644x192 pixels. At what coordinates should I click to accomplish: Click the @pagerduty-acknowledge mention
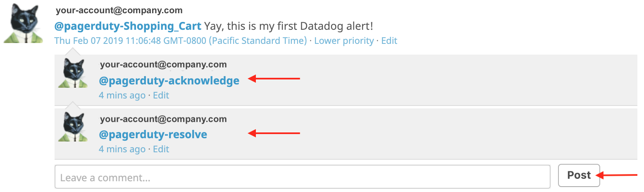169,81
